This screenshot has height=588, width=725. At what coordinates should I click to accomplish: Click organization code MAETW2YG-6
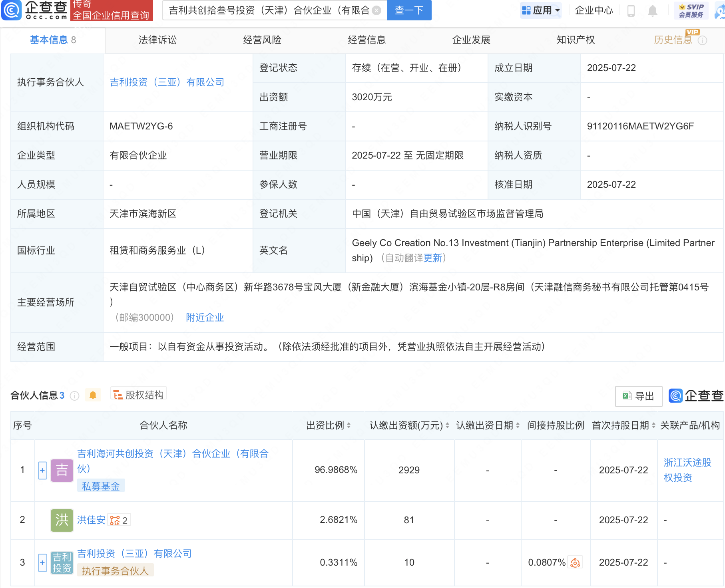[x=141, y=126]
